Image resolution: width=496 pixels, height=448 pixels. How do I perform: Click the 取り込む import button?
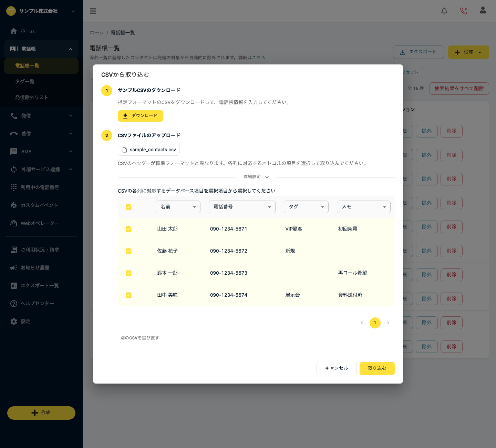click(377, 368)
